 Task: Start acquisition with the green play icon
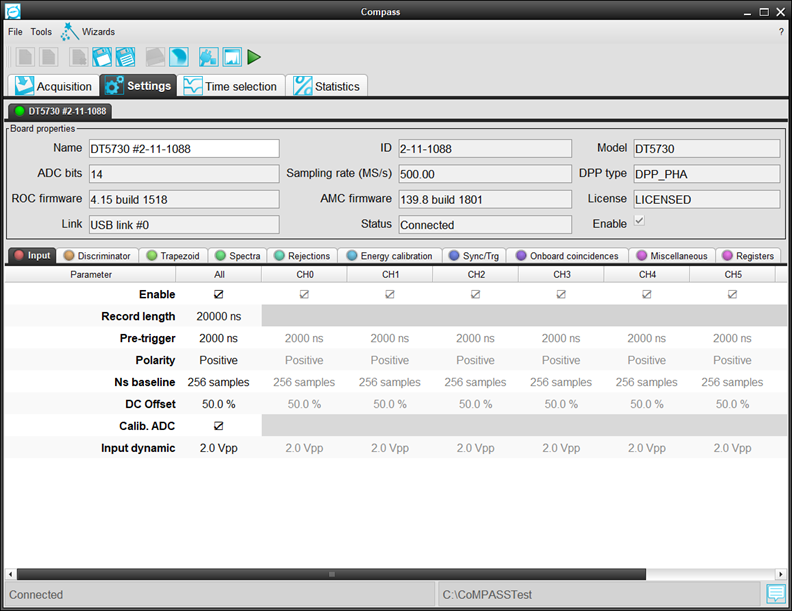point(254,57)
